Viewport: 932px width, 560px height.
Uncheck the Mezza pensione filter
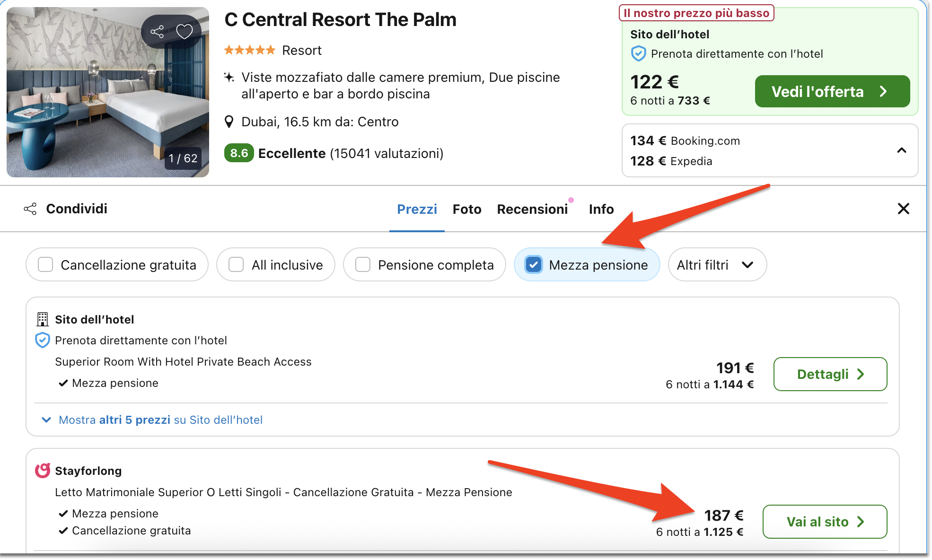pyautogui.click(x=534, y=264)
